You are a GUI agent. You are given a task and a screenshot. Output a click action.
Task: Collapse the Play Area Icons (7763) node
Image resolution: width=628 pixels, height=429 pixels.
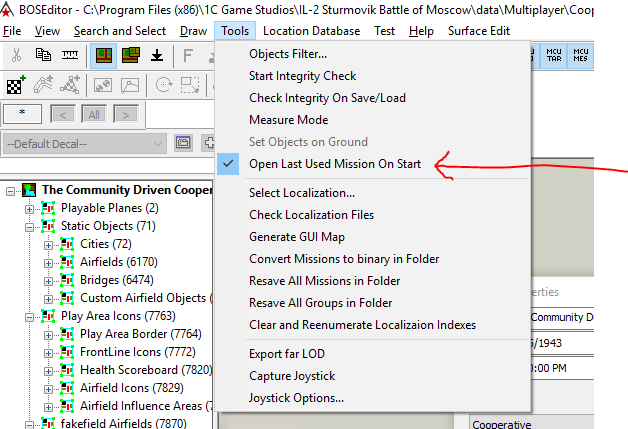[29, 318]
